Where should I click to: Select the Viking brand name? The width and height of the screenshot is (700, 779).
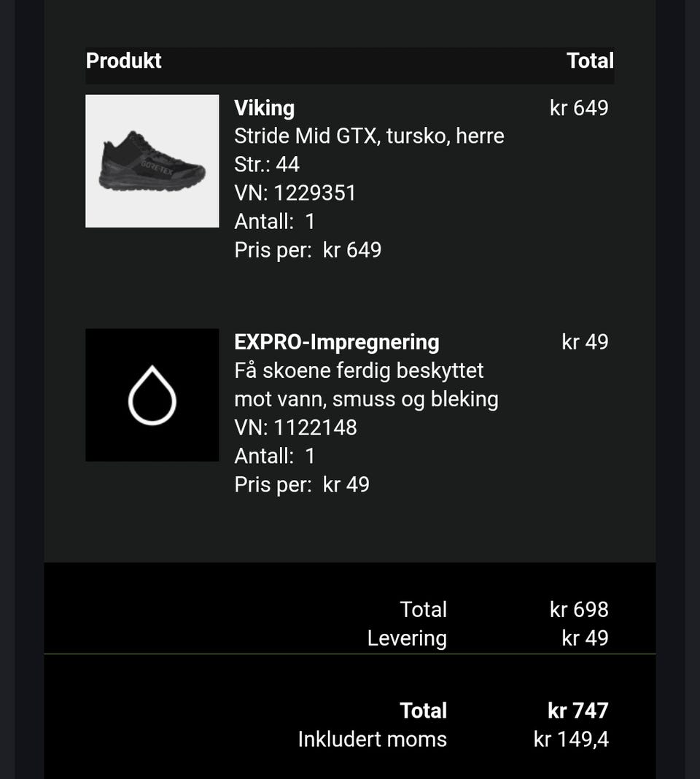tap(264, 108)
